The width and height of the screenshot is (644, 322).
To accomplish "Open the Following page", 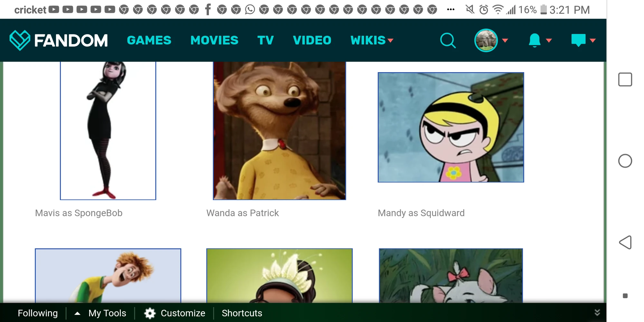I will pos(38,313).
